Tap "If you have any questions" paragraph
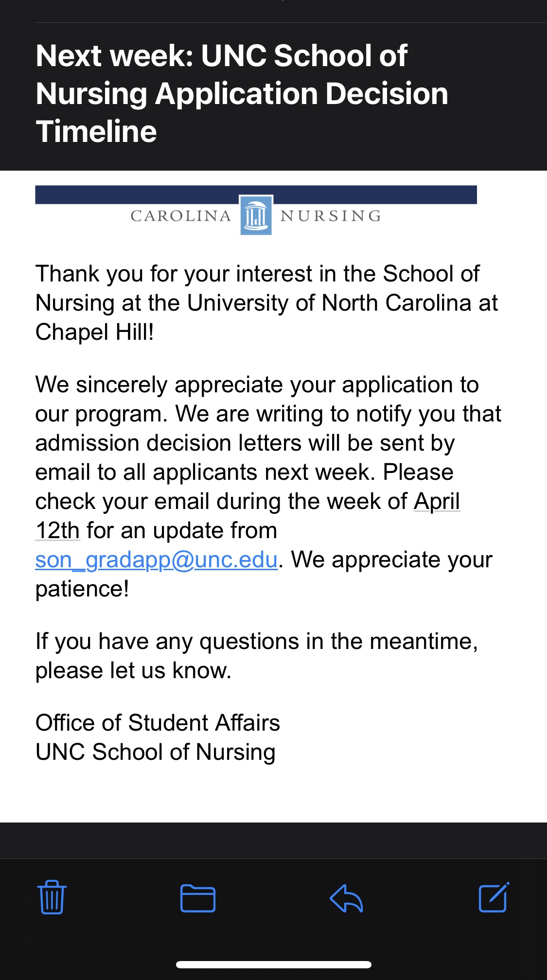The width and height of the screenshot is (547, 980). tap(257, 656)
